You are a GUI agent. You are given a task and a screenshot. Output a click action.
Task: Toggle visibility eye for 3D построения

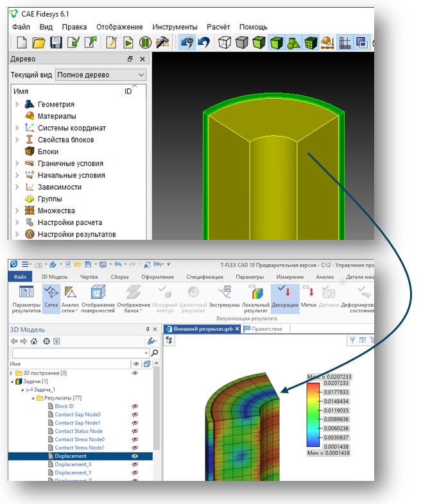click(x=135, y=373)
